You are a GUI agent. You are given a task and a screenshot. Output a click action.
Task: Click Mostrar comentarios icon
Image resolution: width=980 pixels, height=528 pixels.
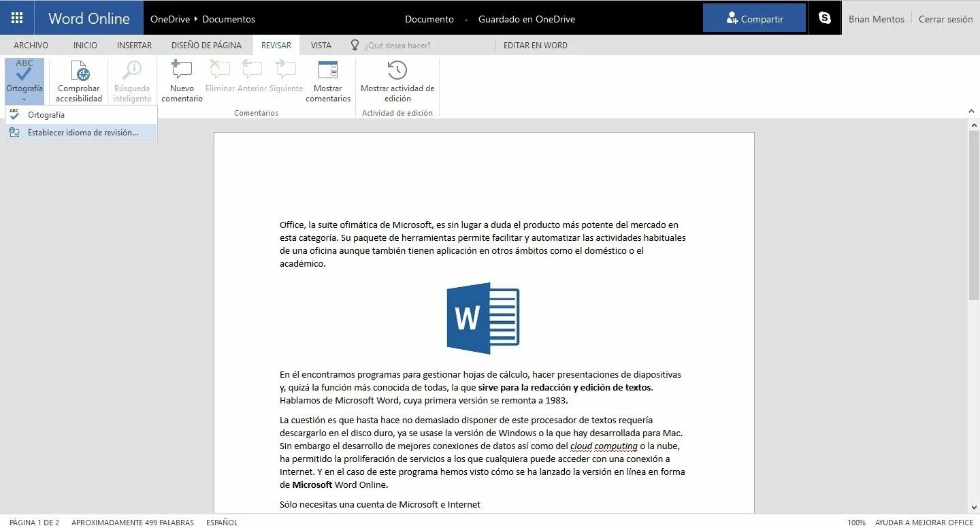click(x=328, y=70)
